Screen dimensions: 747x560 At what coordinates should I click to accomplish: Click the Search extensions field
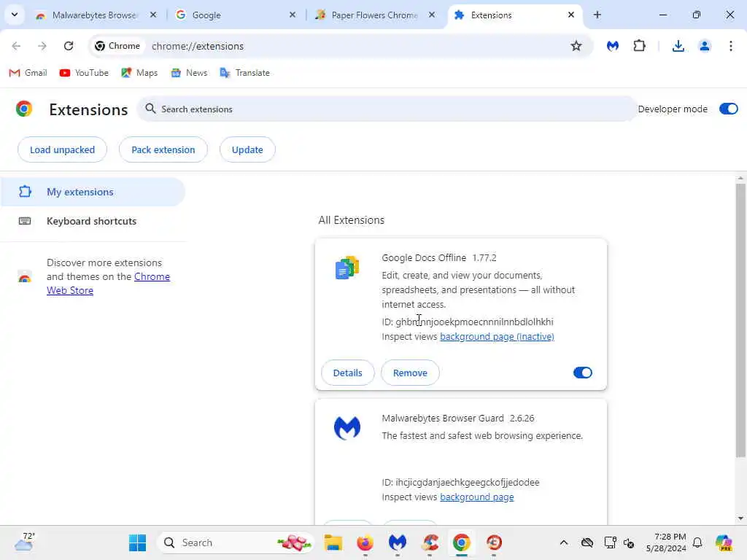[387, 109]
